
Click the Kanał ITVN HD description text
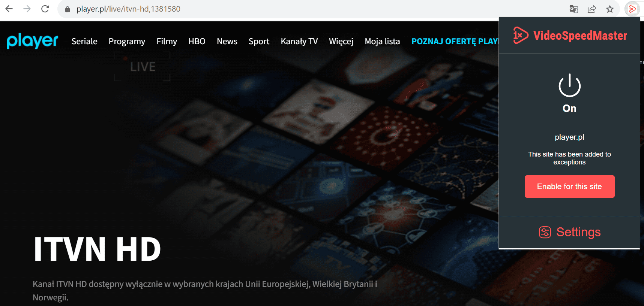(205, 291)
